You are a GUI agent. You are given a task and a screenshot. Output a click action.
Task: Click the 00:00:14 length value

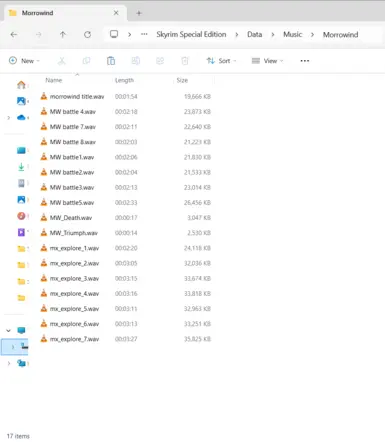pos(126,233)
